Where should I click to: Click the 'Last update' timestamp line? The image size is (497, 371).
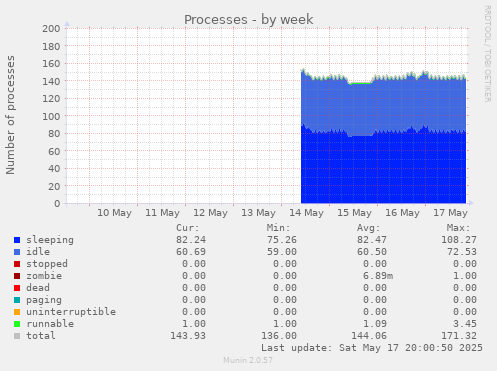pyautogui.click(x=372, y=348)
